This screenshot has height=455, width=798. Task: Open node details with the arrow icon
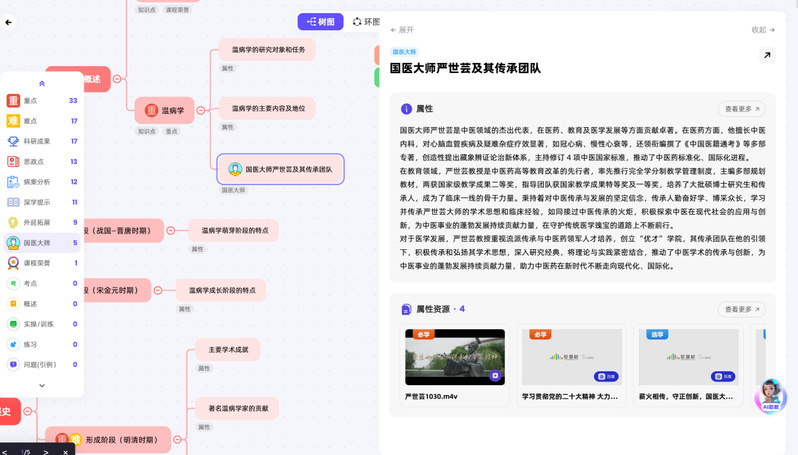pos(767,56)
